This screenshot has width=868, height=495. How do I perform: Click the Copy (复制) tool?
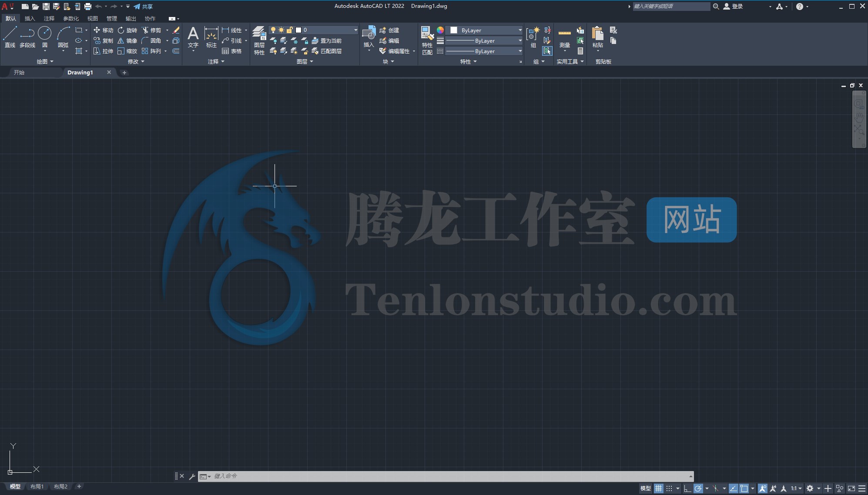point(103,40)
